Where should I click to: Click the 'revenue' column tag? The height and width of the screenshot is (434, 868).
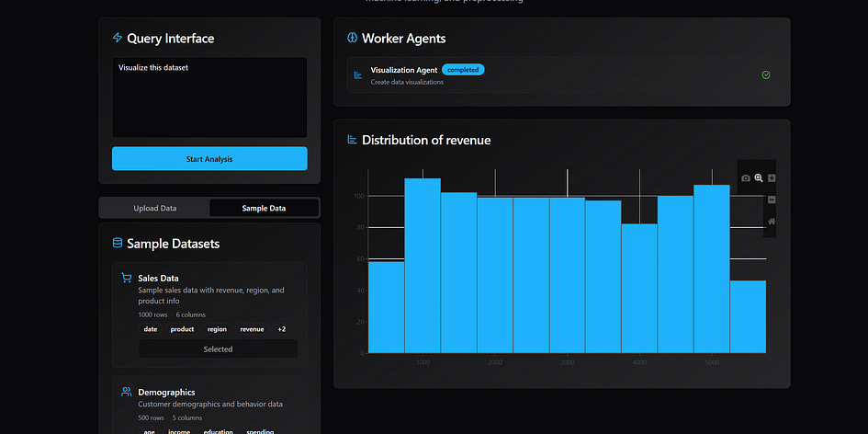(252, 329)
